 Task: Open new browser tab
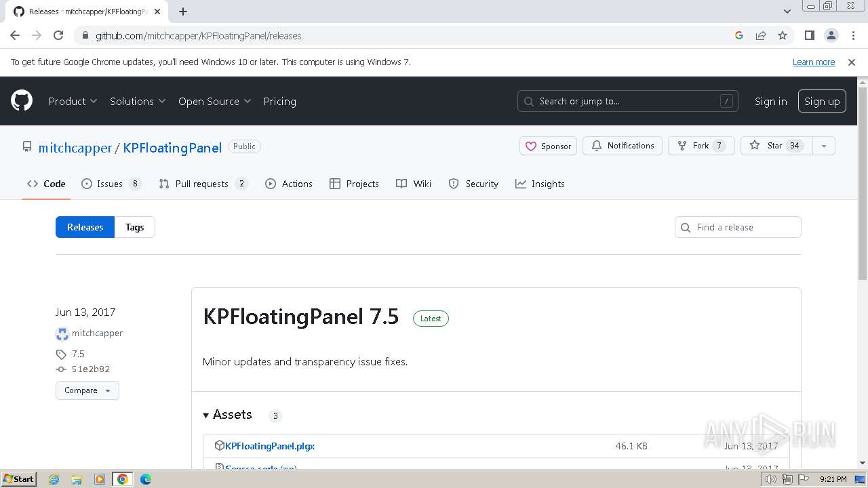183,12
